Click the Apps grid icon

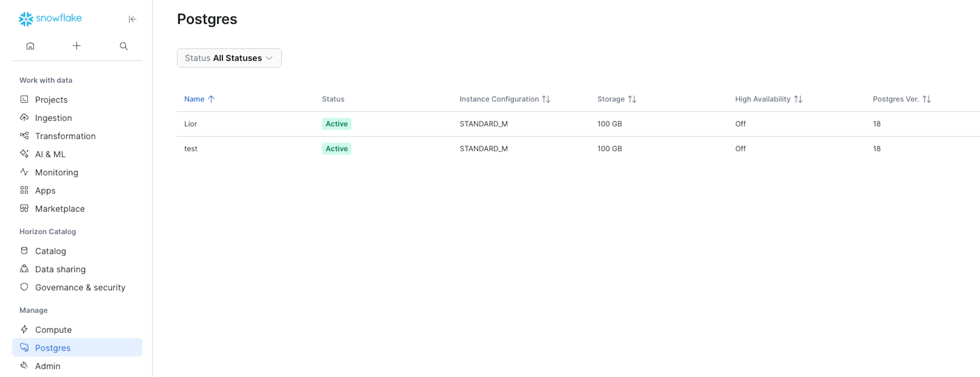point(24,190)
